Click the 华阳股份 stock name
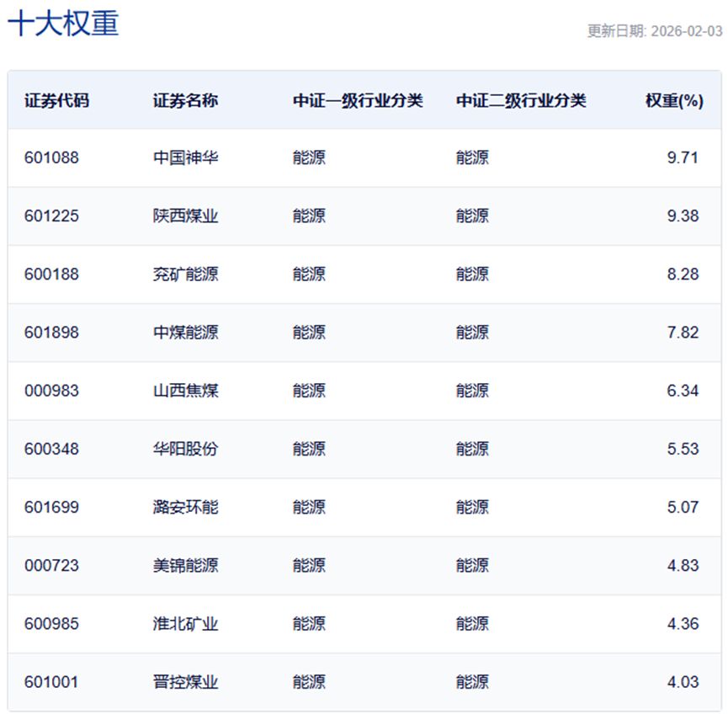This screenshot has width=728, height=719. pos(181,449)
